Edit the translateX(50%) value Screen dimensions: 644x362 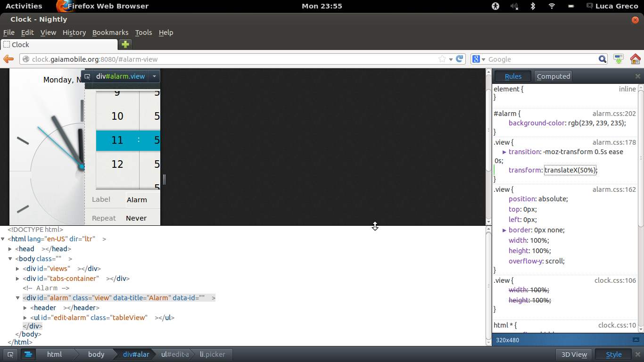[x=570, y=170]
